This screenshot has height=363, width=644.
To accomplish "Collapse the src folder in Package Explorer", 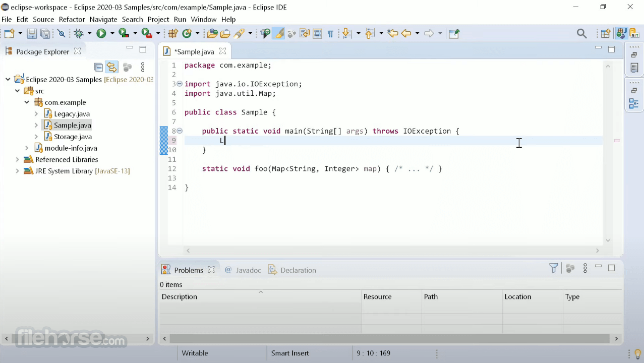I will click(17, 91).
